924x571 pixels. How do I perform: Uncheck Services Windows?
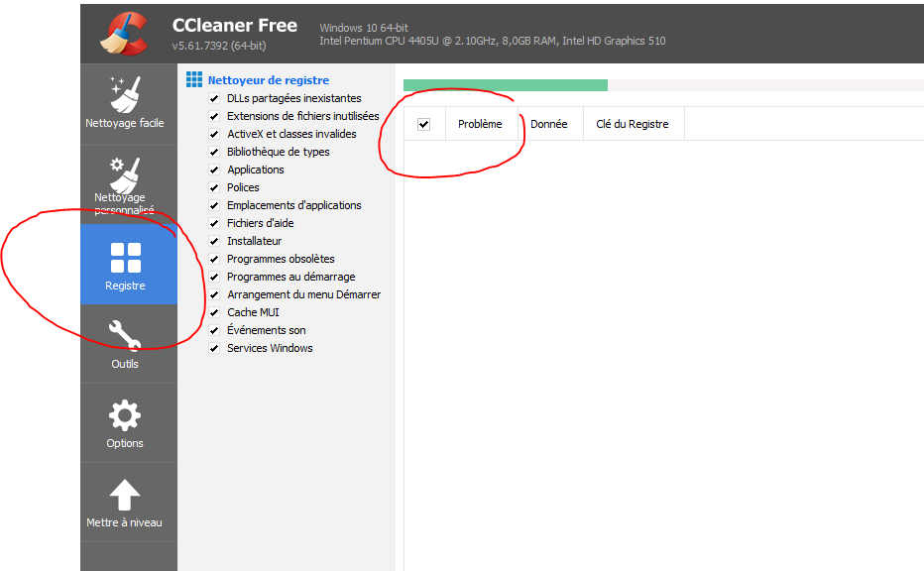click(214, 348)
